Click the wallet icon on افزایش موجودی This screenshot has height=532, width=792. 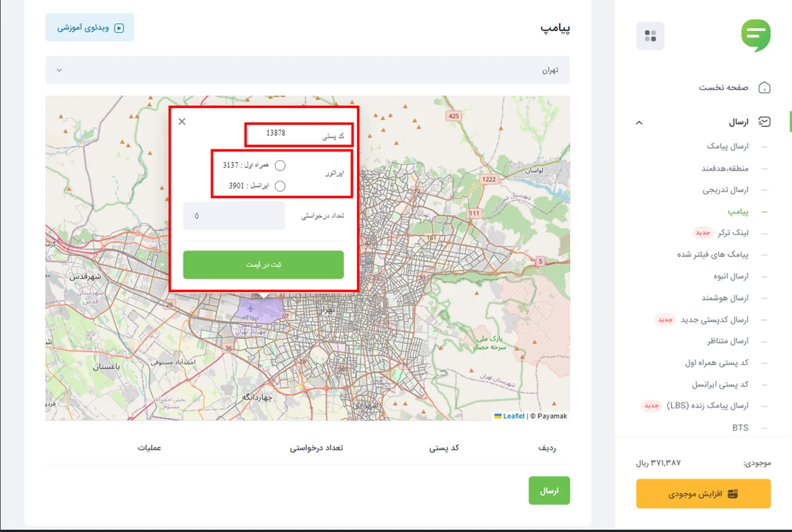732,494
